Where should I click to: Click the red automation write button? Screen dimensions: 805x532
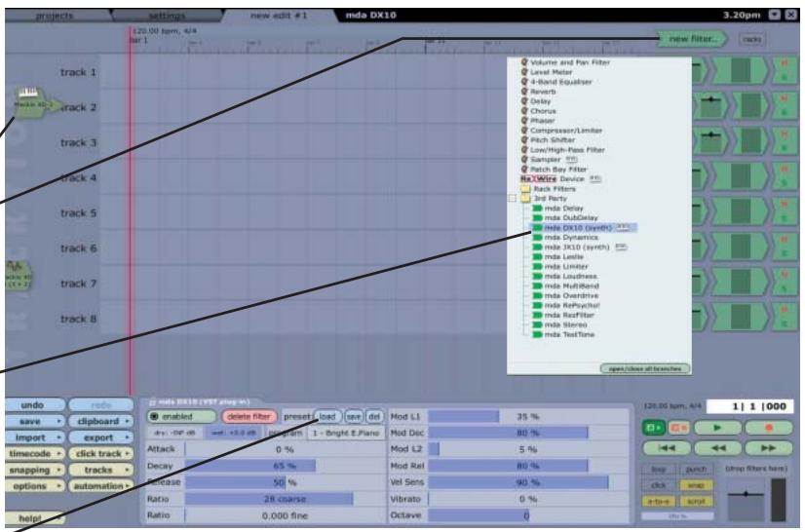point(678,427)
